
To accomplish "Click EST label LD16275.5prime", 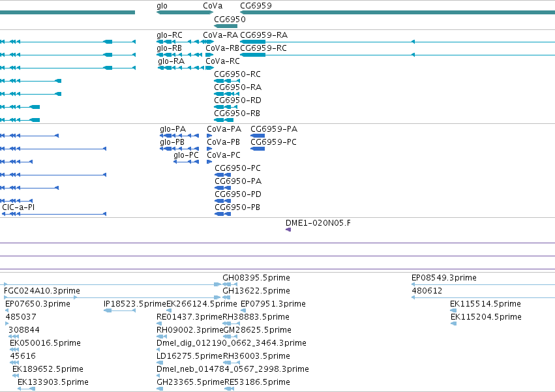I will 189,356.
